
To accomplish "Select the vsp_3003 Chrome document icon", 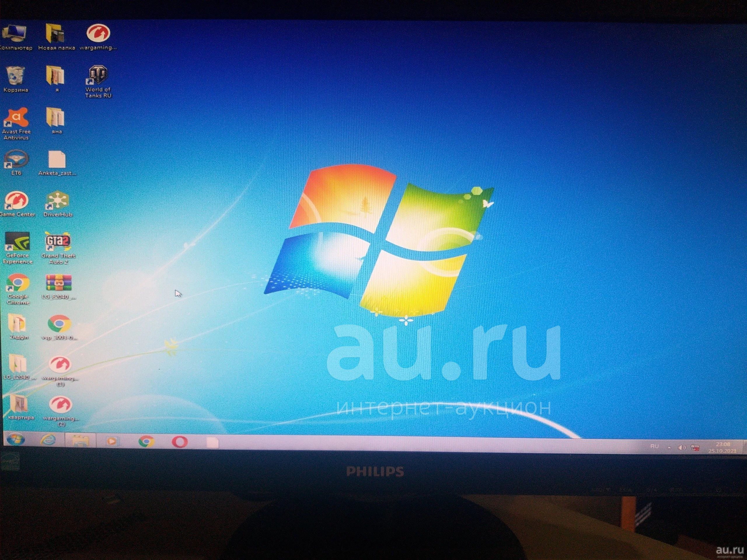I will 60,328.
